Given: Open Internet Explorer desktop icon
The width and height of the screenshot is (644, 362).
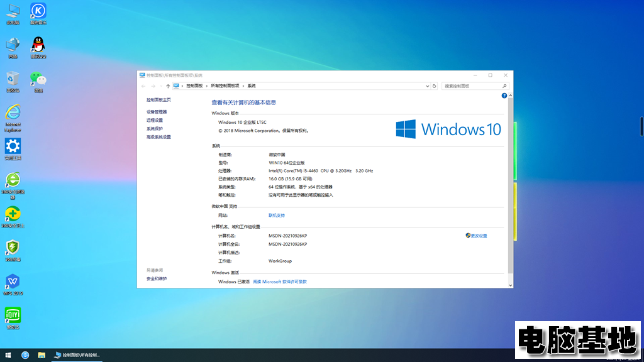Looking at the screenshot, I should click(x=13, y=118).
